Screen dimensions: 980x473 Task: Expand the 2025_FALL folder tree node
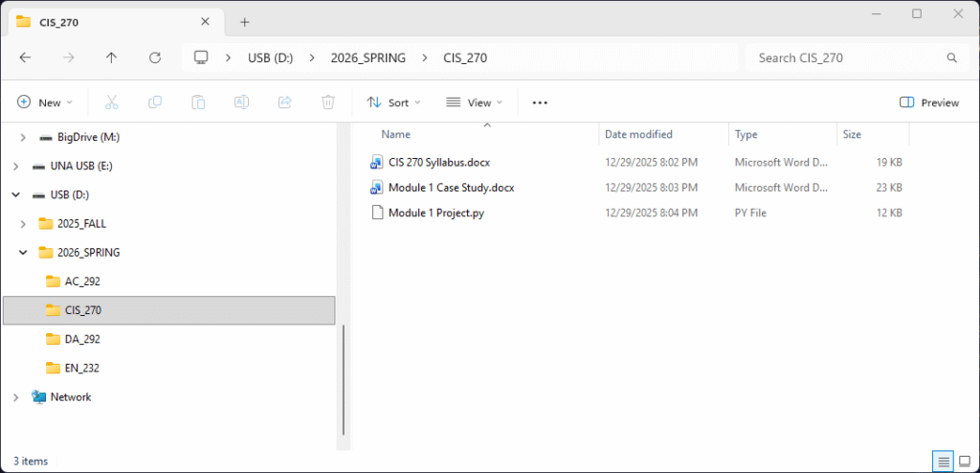click(23, 224)
